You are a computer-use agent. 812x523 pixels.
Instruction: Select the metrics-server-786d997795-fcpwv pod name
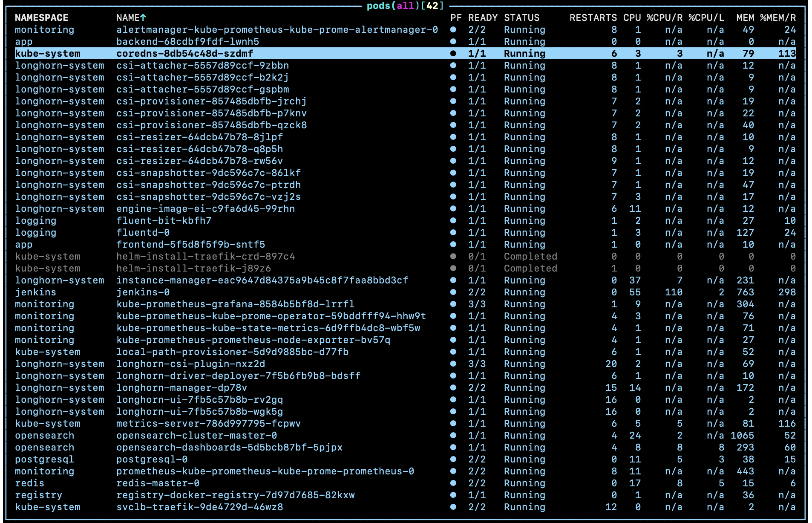point(209,423)
